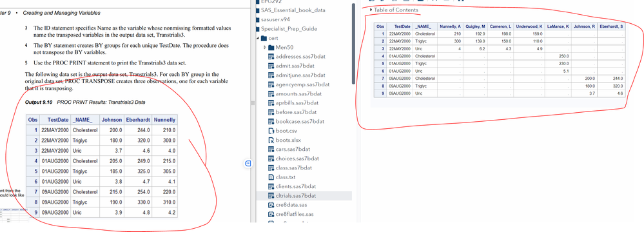
Task: Click the boots.xlsx spreadsheet icon
Action: pos(271,140)
